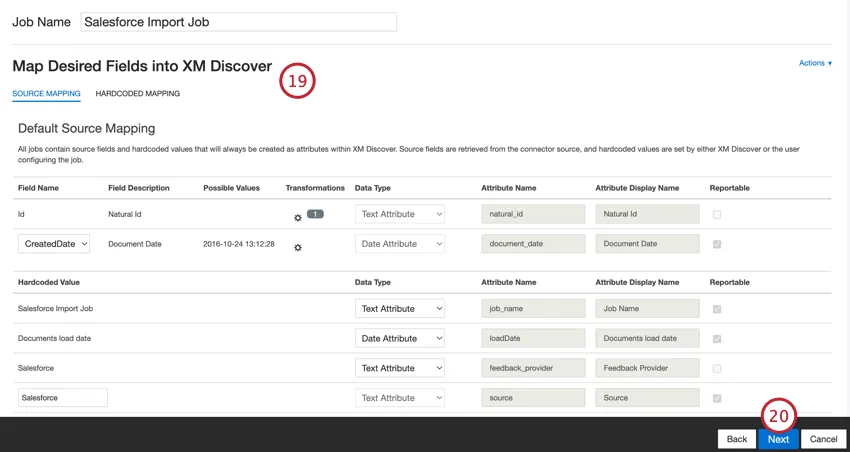Expand the CreatedDate field name dropdown
Screen dimensions: 850x452
(x=54, y=244)
